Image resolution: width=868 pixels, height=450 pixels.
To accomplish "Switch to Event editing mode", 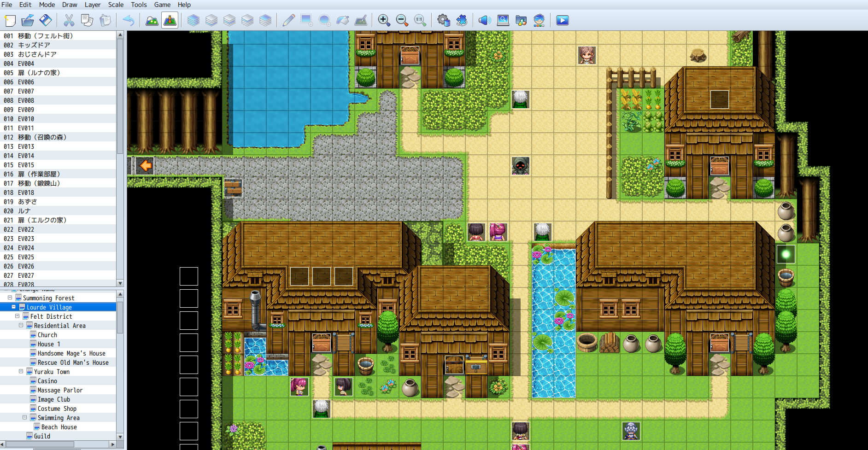I will pos(170,20).
